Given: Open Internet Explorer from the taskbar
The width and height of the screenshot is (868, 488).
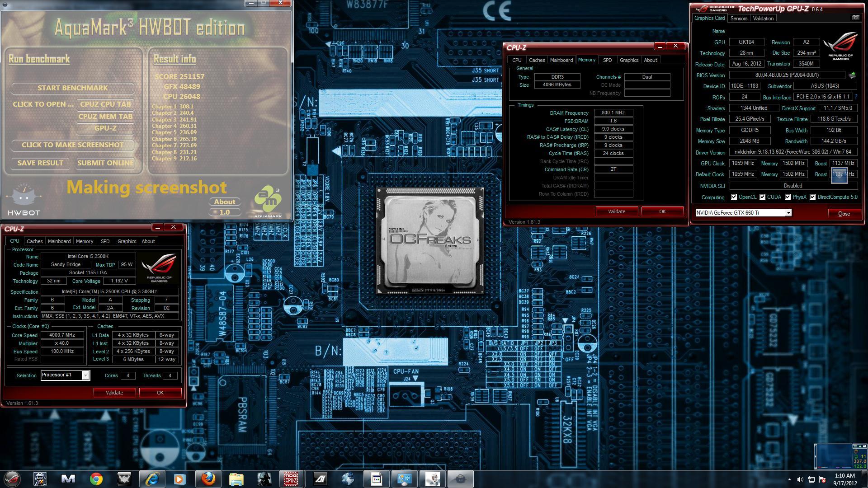Looking at the screenshot, I should tap(152, 479).
